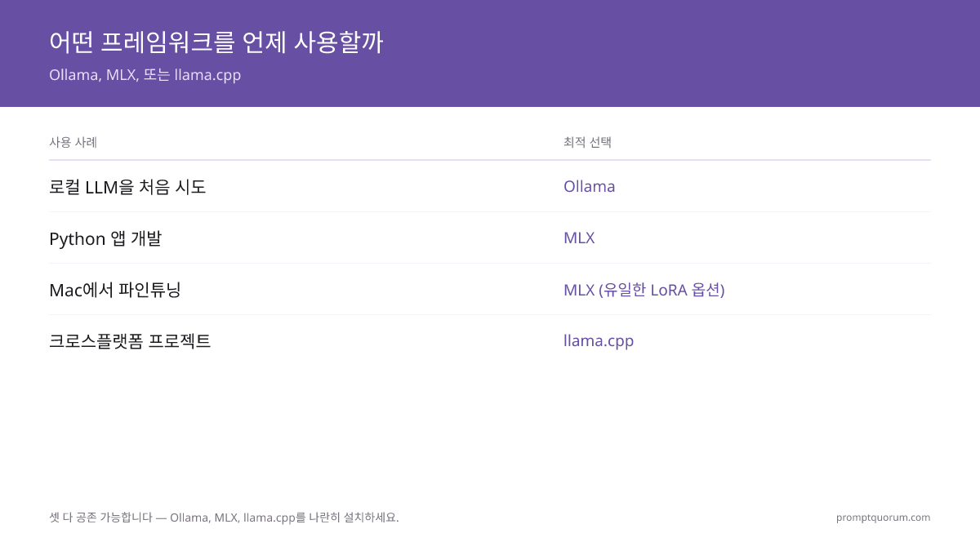Click the subtitle 'Ollama, MLX, 또는 llama.cpp'

point(145,75)
